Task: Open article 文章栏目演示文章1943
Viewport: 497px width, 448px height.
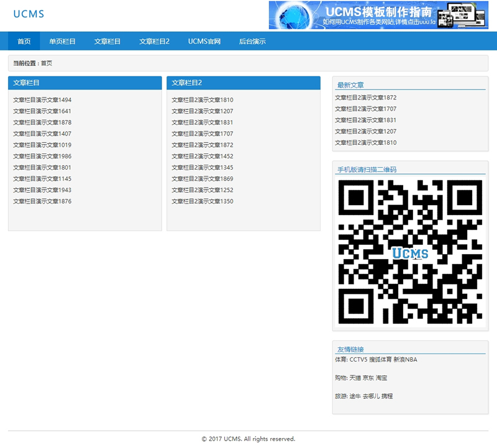Action: (42, 190)
